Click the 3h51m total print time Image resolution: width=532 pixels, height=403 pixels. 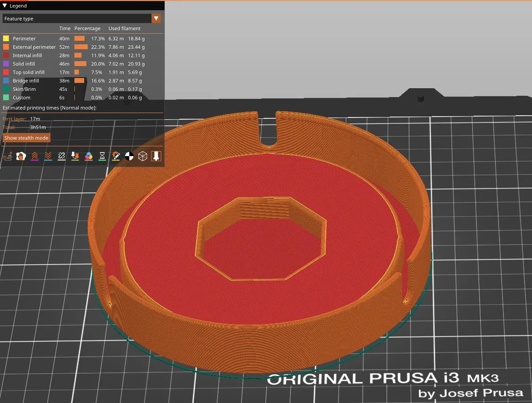pos(38,127)
